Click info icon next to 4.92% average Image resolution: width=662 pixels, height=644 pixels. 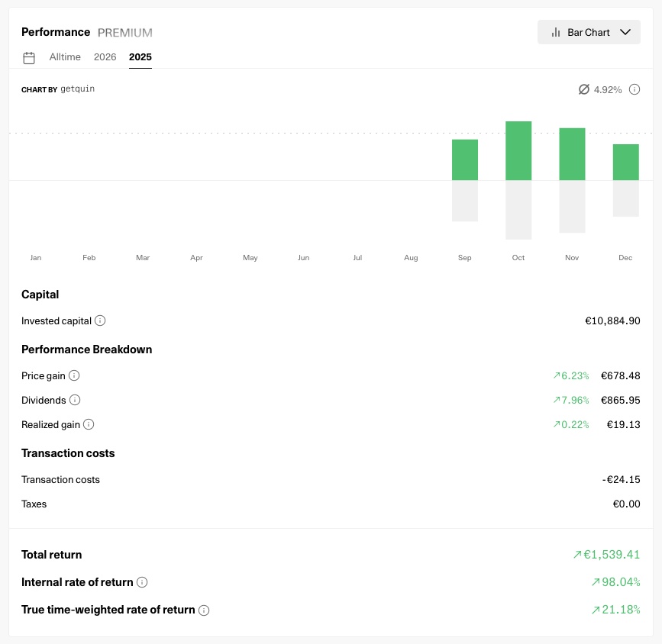pos(635,90)
